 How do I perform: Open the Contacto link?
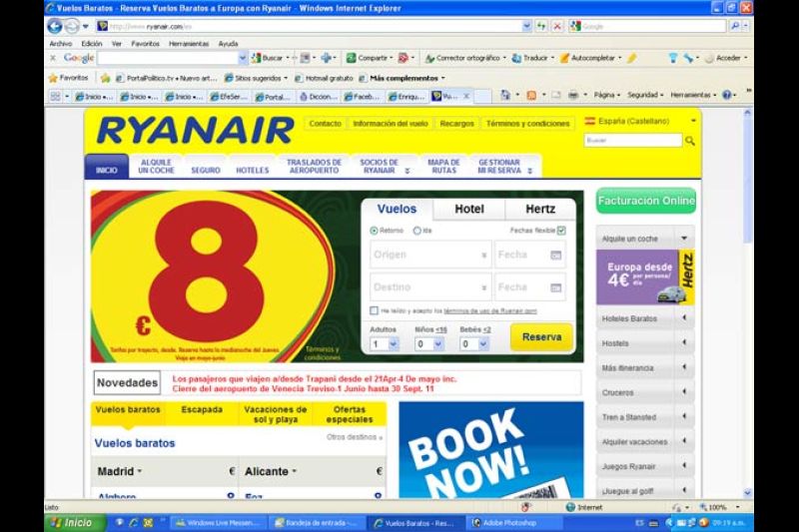326,124
